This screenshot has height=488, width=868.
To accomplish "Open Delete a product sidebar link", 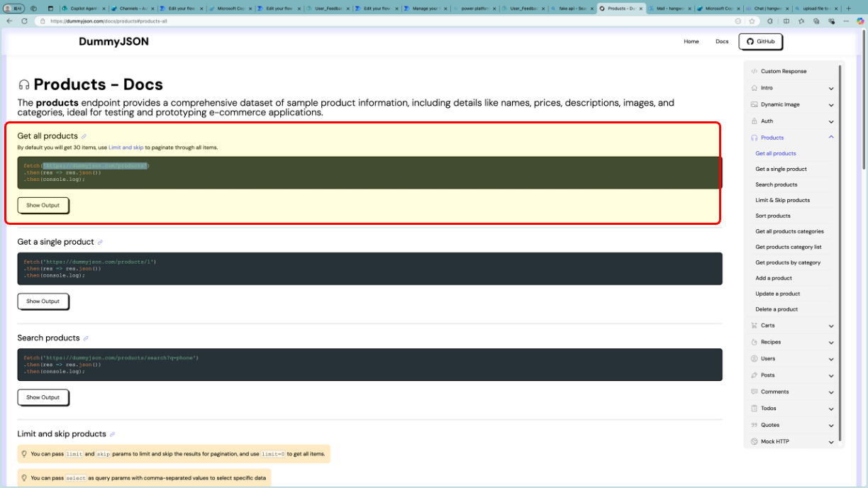I will coord(777,309).
